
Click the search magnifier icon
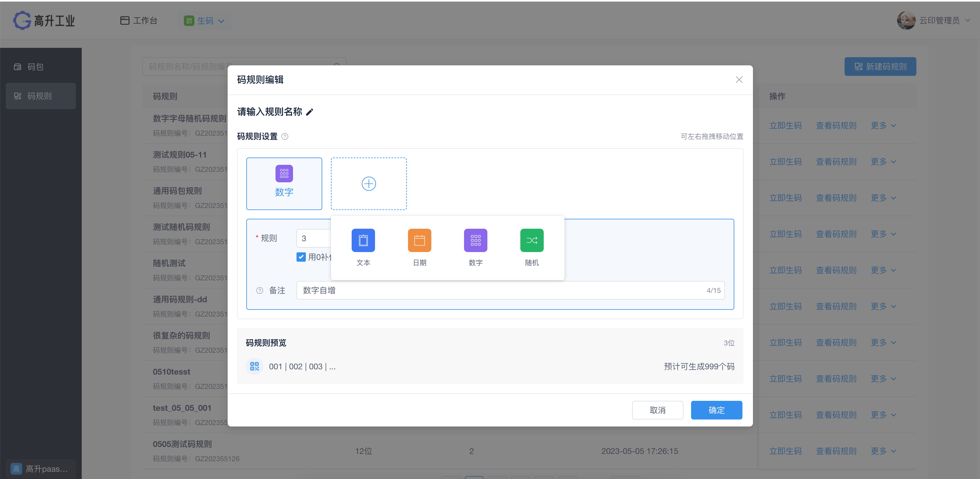coord(337,66)
